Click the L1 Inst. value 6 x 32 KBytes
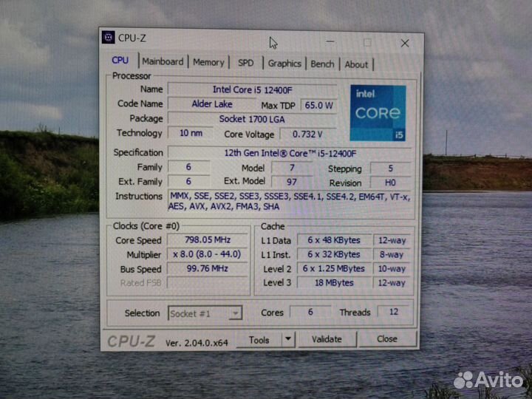This screenshot has width=532, height=399. pos(334,254)
